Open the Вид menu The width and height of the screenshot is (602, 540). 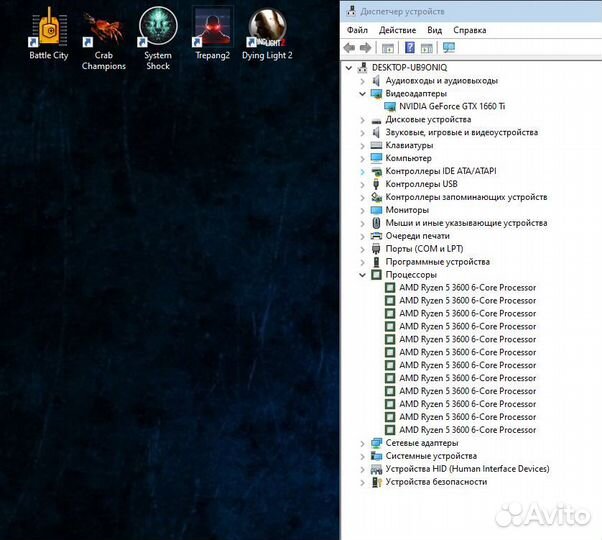435,30
